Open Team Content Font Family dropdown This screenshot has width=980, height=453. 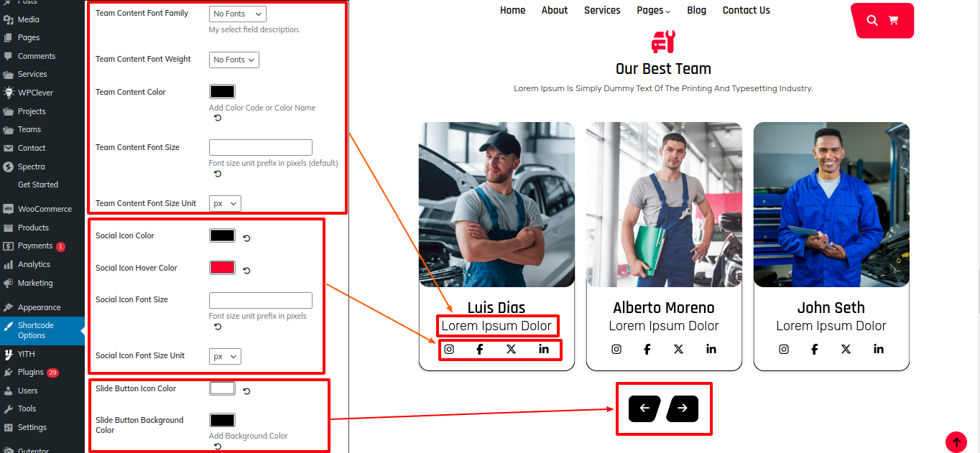coord(238,14)
